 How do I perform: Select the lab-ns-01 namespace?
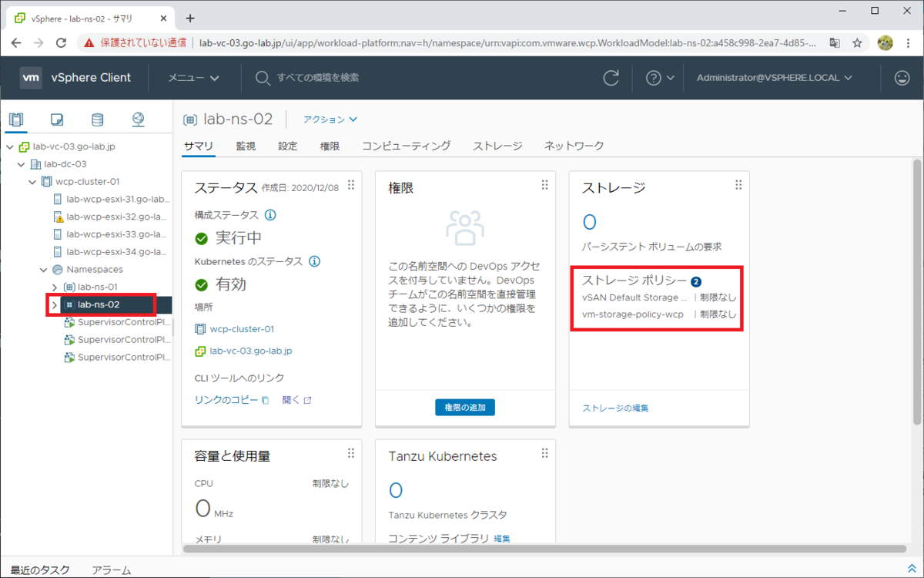pyautogui.click(x=97, y=287)
